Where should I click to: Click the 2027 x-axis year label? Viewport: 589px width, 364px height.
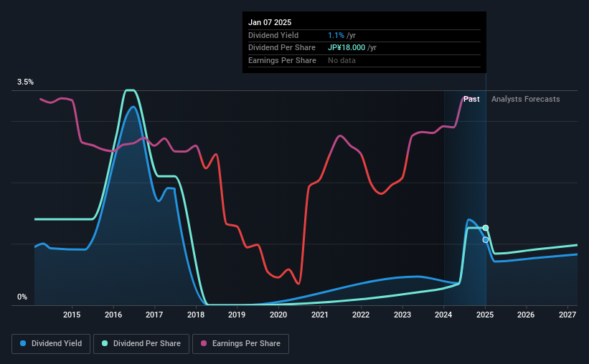pyautogui.click(x=567, y=315)
